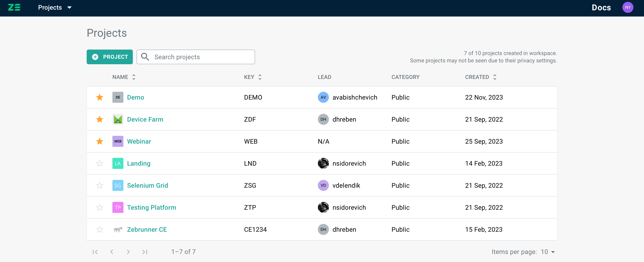Image resolution: width=644 pixels, height=262 pixels.
Task: Open the NY user avatar menu
Action: click(627, 8)
